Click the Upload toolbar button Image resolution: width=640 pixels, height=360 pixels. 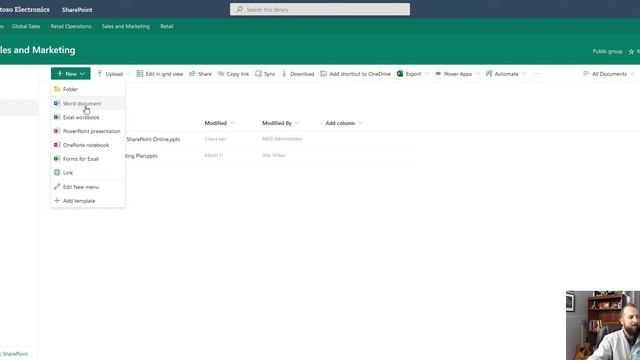coord(113,74)
